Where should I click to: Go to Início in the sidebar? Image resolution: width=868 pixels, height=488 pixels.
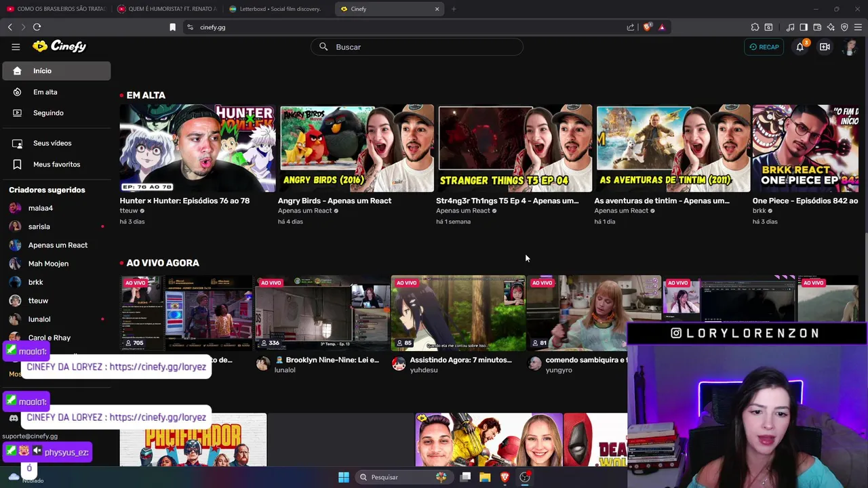56,70
